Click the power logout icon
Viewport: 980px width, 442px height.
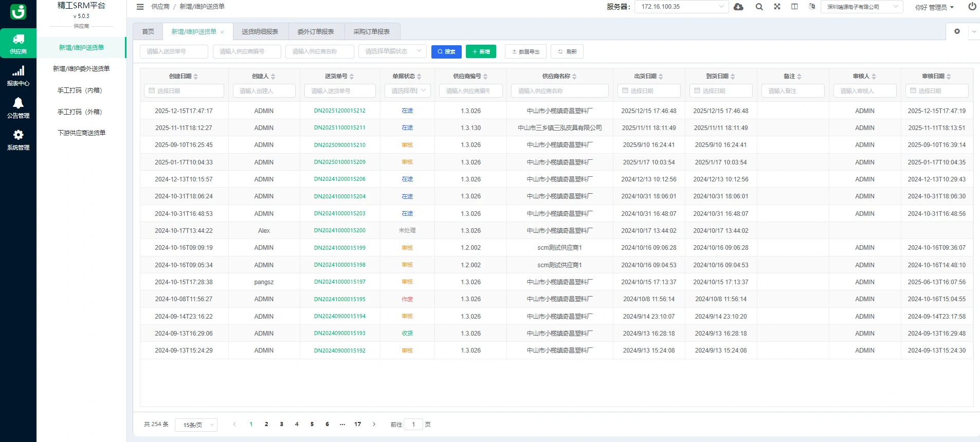point(972,7)
